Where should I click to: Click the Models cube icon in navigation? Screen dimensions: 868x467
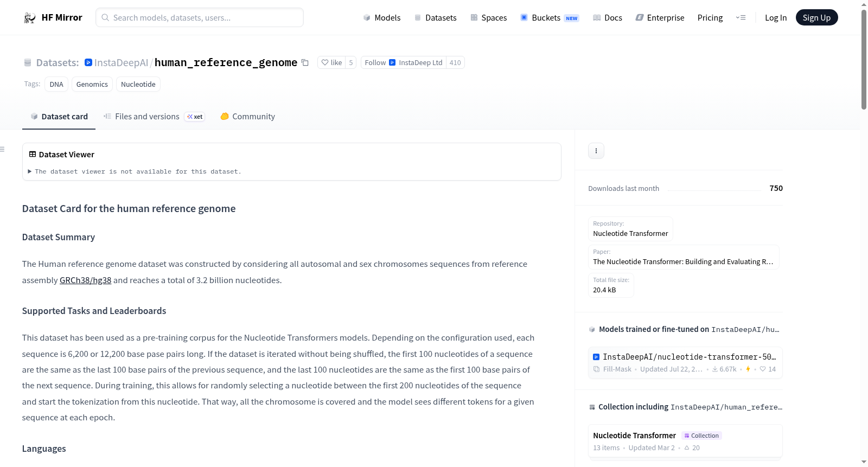click(367, 18)
